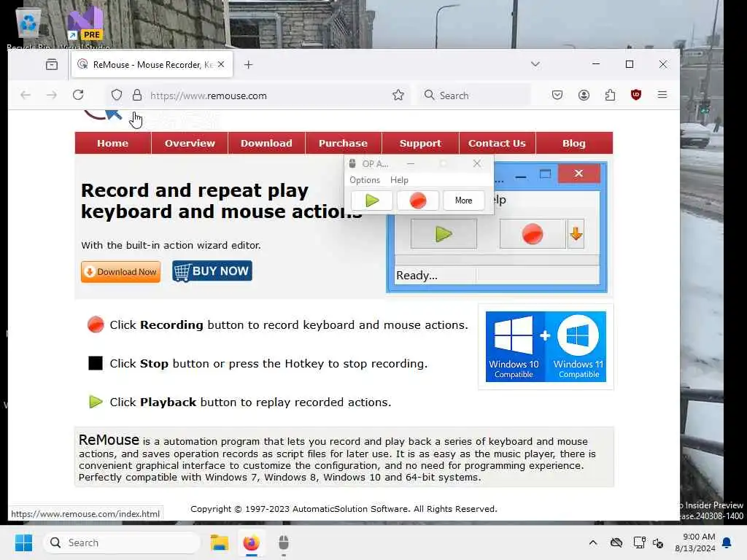Click the site security padlock icon
Screen dimensions: 747x560
tap(137, 96)
